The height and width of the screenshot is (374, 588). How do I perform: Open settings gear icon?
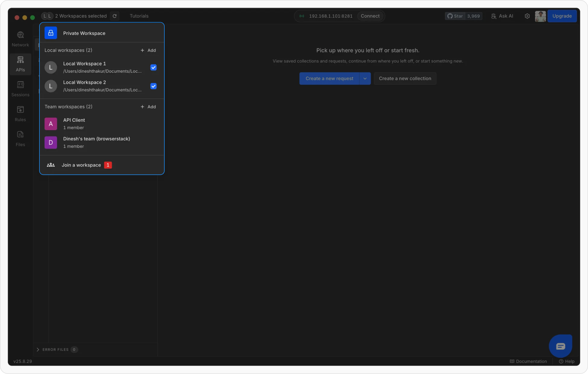tap(527, 16)
